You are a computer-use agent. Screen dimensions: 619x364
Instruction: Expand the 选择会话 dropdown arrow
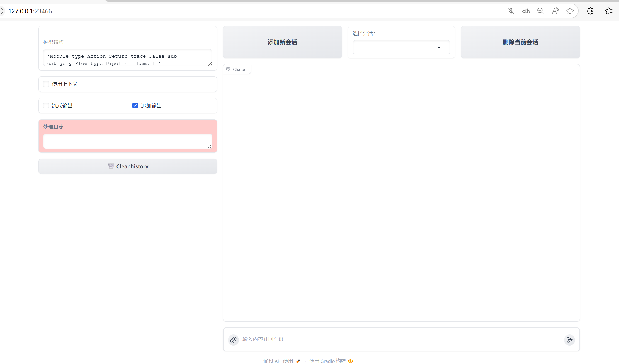coord(439,47)
